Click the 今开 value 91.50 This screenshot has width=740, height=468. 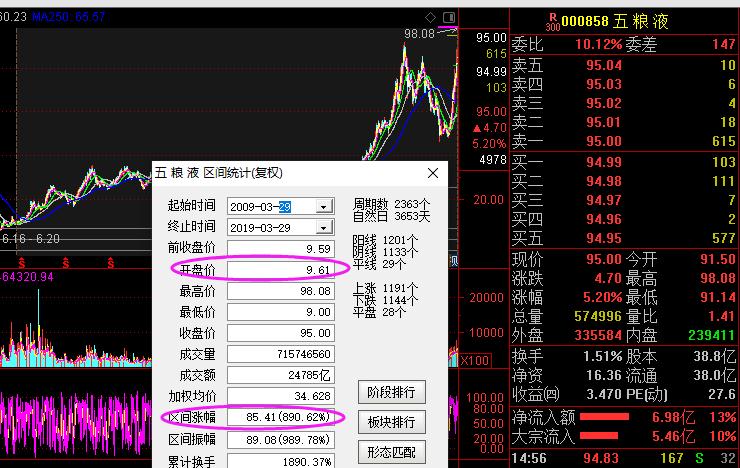[717, 259]
